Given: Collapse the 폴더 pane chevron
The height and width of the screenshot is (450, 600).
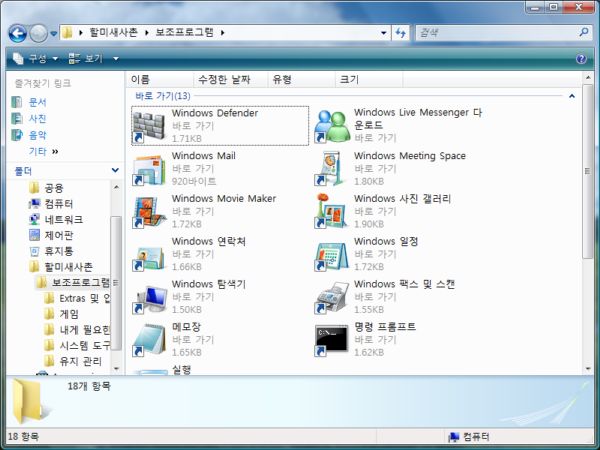Looking at the screenshot, I should 115,170.
